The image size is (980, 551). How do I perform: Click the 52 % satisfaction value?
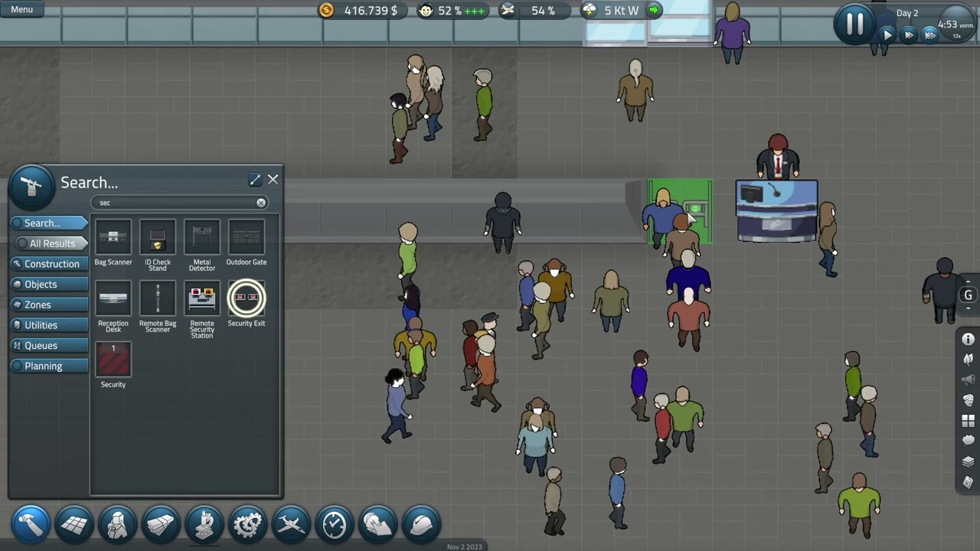click(x=449, y=10)
